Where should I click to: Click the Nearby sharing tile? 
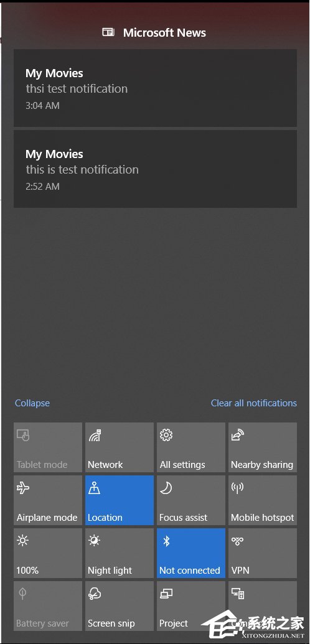262,447
